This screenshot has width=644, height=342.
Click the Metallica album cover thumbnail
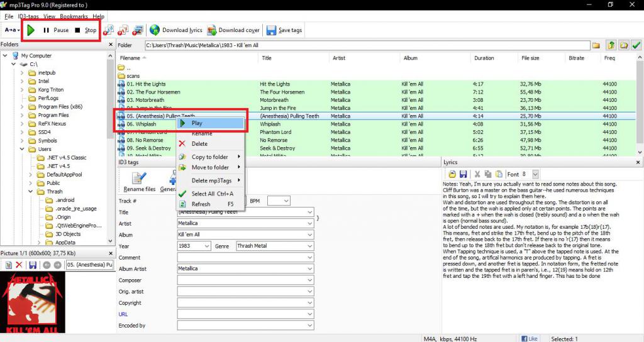click(33, 302)
